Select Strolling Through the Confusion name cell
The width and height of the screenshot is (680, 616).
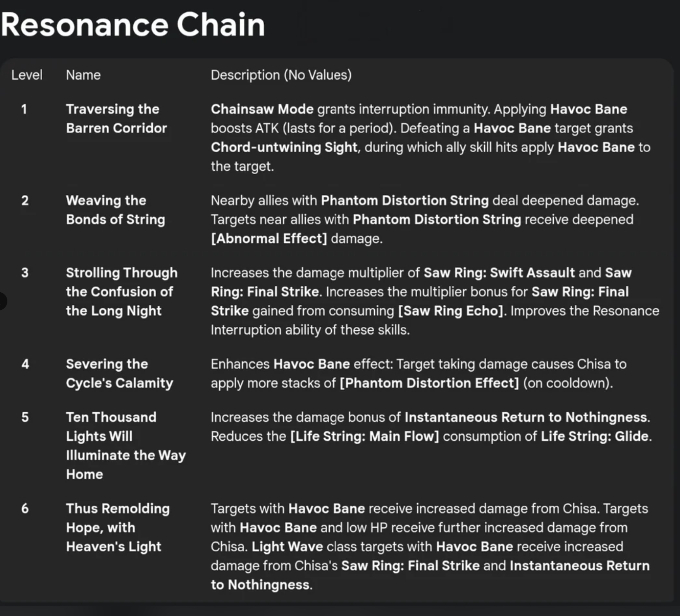[121, 292]
